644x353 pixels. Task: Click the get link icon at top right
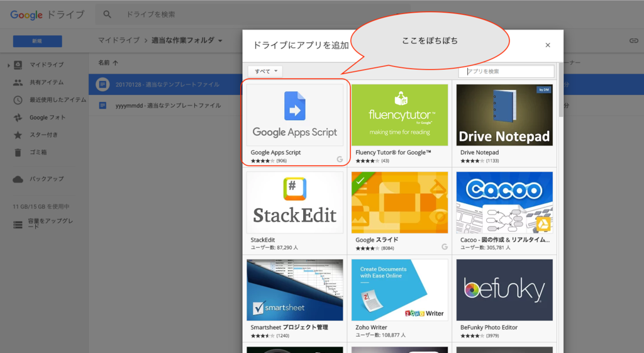pyautogui.click(x=634, y=40)
